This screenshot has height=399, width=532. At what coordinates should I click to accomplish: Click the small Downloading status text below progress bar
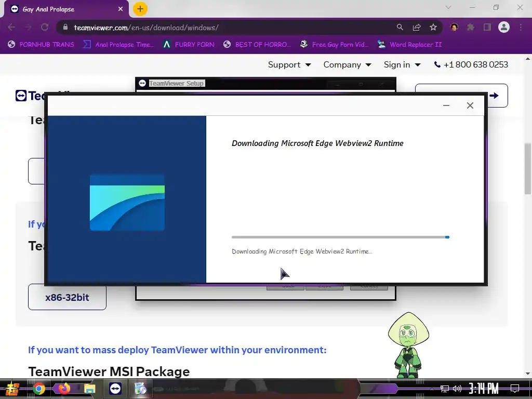(x=302, y=251)
